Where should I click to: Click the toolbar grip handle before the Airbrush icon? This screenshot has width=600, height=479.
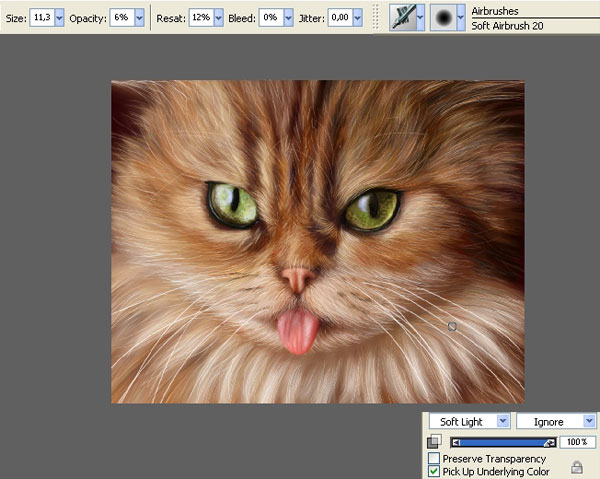coord(376,17)
